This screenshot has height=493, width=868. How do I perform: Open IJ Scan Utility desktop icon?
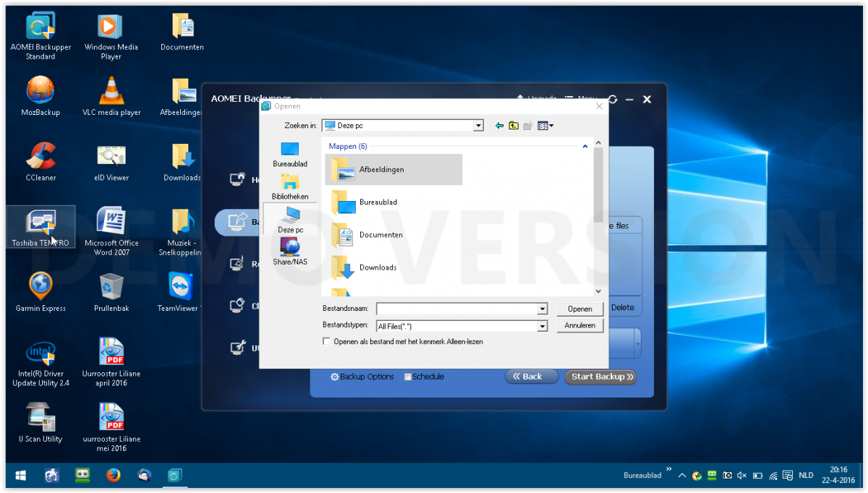pos(41,423)
